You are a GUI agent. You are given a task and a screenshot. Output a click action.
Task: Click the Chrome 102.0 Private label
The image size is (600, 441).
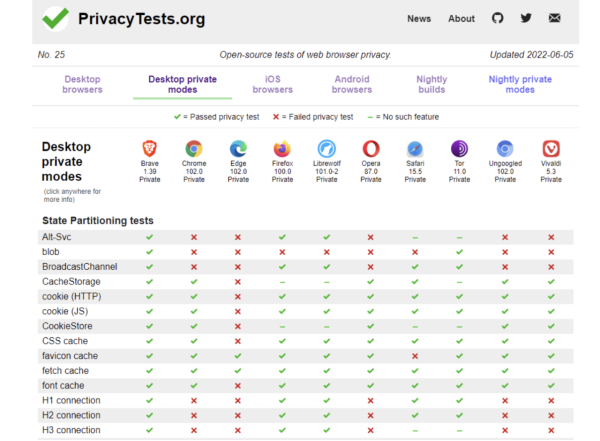[194, 171]
